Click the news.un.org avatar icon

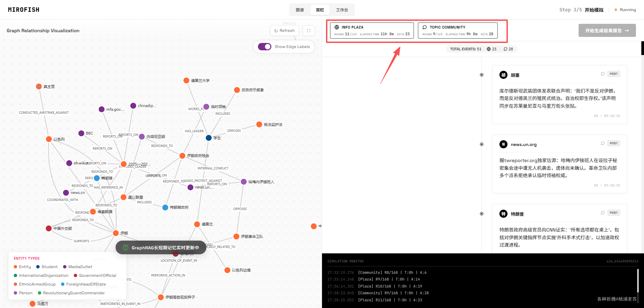pyautogui.click(x=503, y=144)
